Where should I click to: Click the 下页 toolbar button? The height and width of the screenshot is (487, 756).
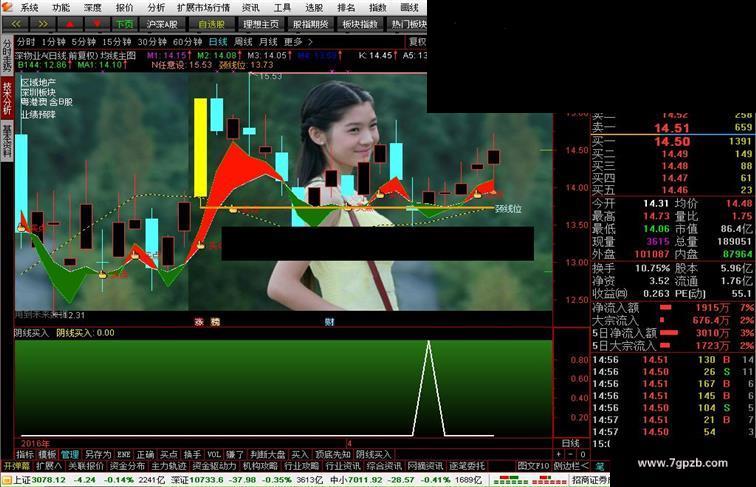click(124, 24)
